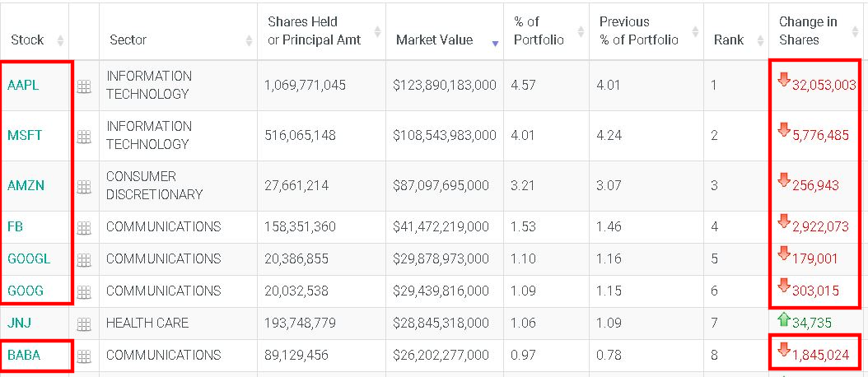This screenshot has width=868, height=377.
Task: Open the table icon beside GOOGL
Action: [x=84, y=259]
